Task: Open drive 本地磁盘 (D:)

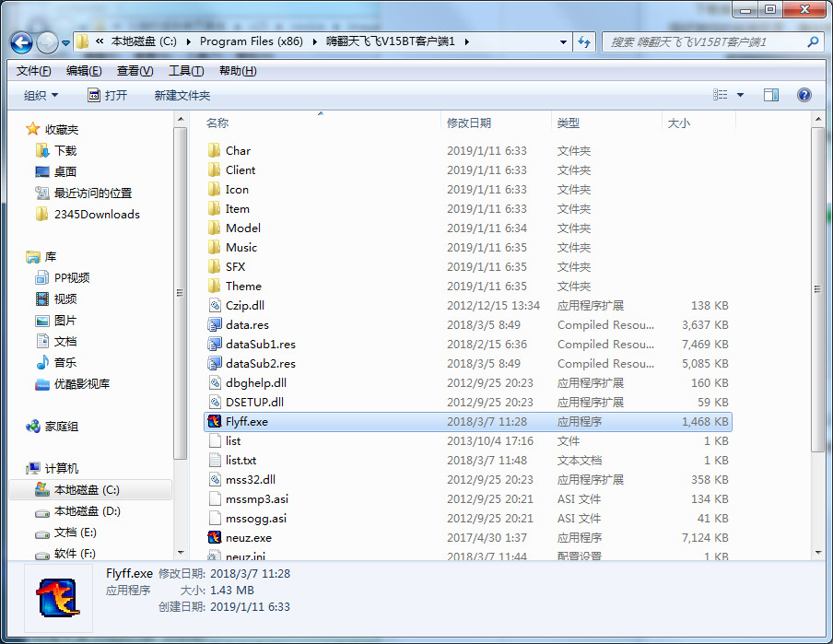Action: pyautogui.click(x=88, y=511)
